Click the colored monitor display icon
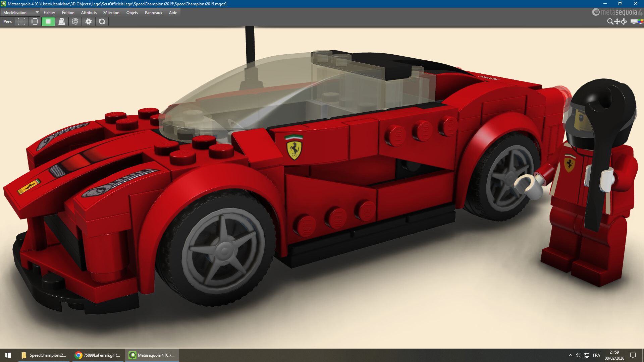 [x=640, y=21]
